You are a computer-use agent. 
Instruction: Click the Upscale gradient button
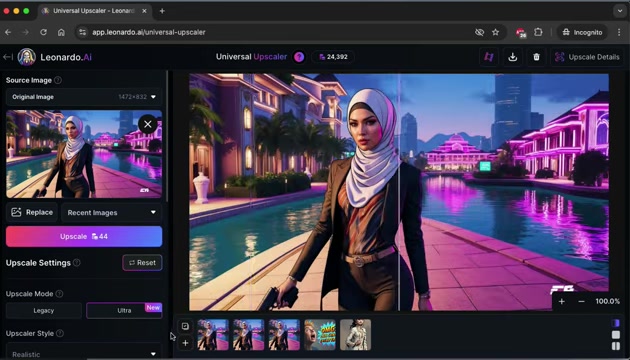pyautogui.click(x=84, y=236)
